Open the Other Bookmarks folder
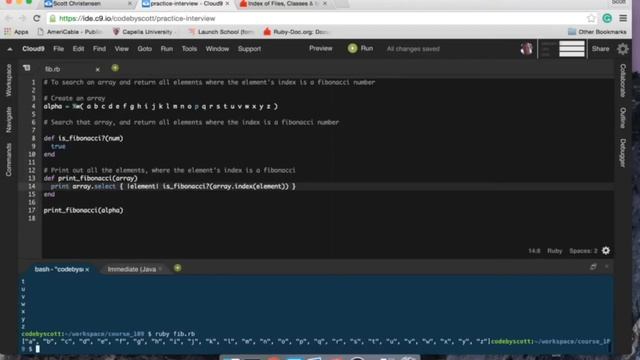The height and width of the screenshot is (360, 640). [x=597, y=32]
